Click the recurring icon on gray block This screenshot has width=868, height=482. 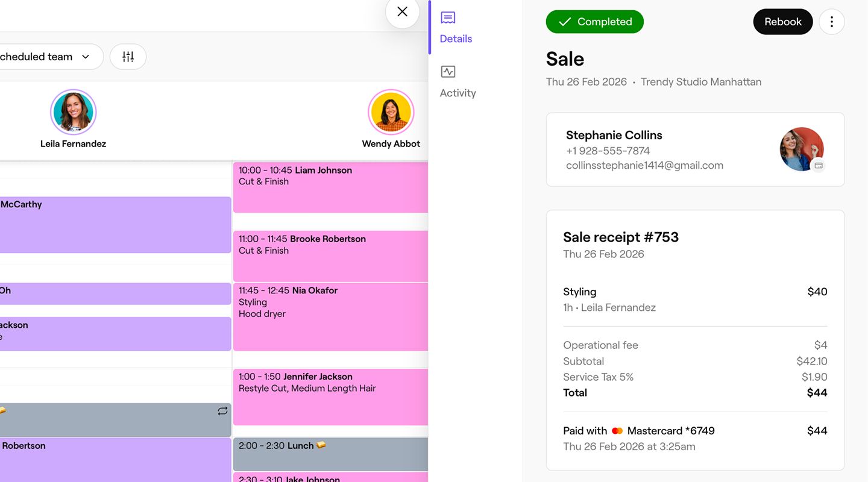(222, 411)
